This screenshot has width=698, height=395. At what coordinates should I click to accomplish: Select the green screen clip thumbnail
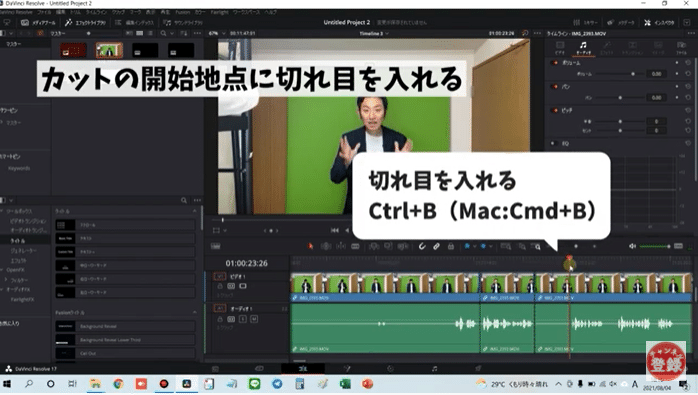(x=109, y=50)
